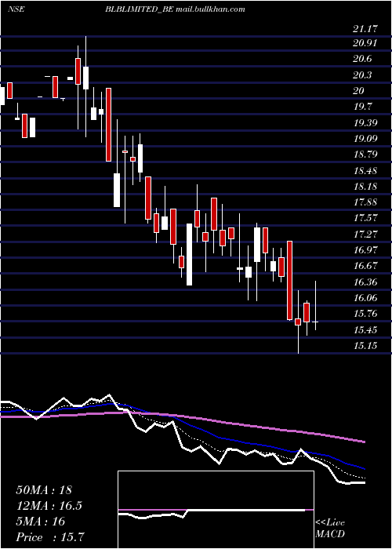
Task: Click the 15.45 price axis label
Action: 367,330
